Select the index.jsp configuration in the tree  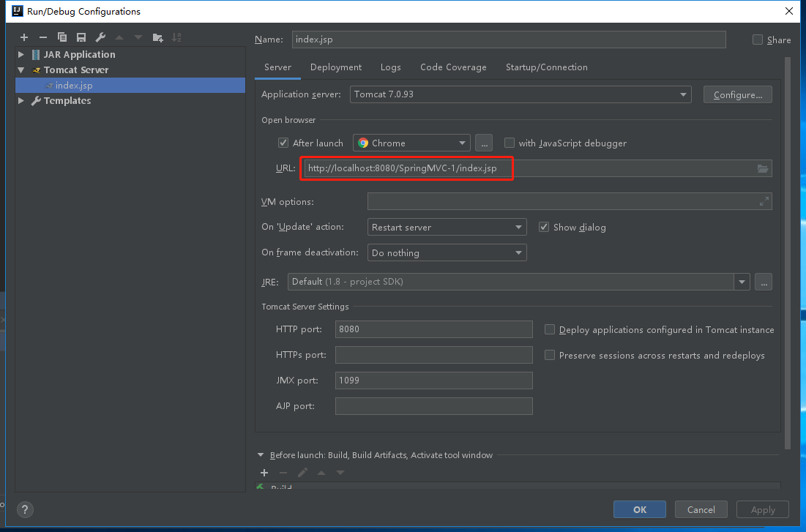[x=130, y=86]
